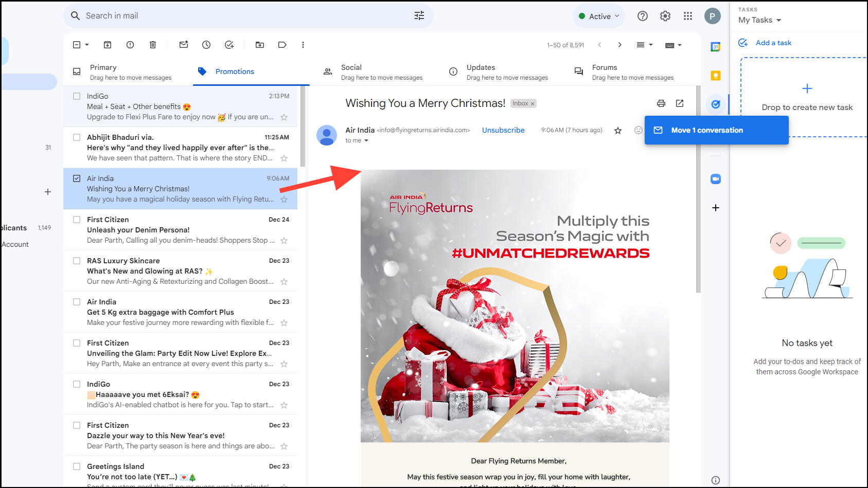Click the Air India sender avatar
868x488 pixels.
pos(327,135)
